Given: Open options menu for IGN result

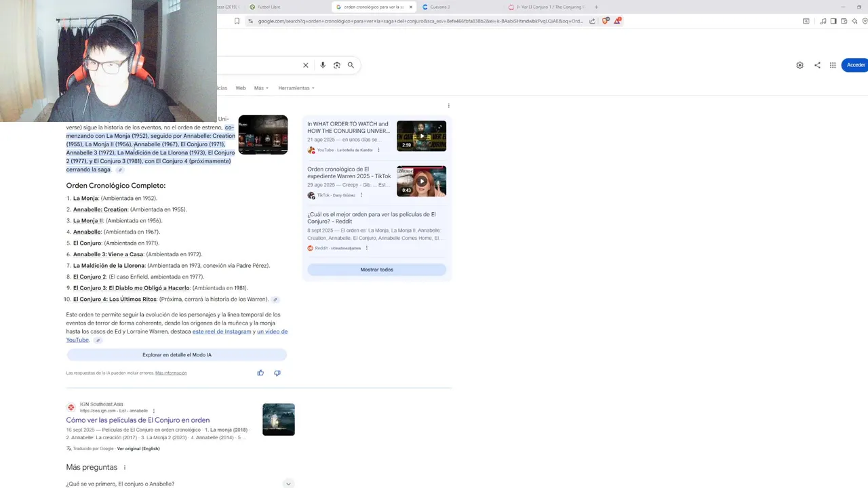Looking at the screenshot, I should 154,411.
